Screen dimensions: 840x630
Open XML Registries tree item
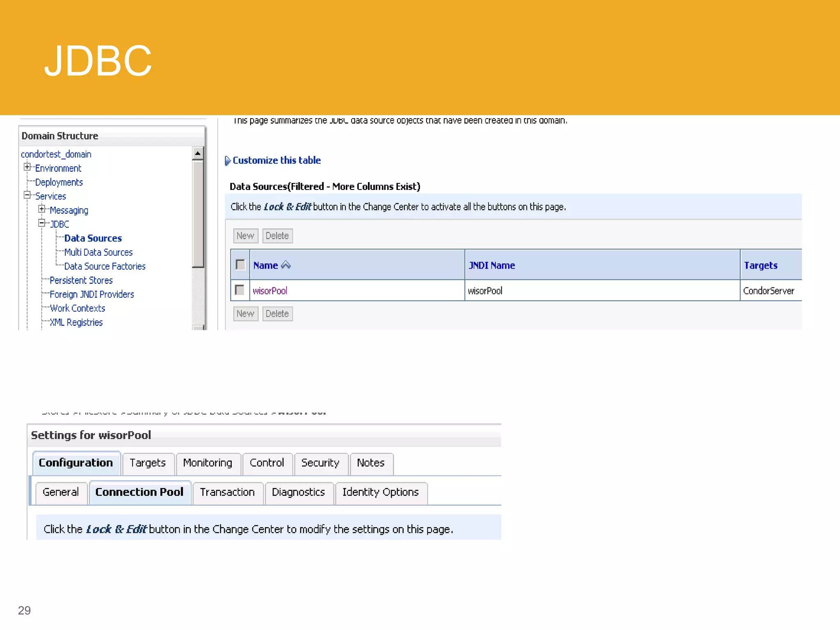[x=76, y=322]
